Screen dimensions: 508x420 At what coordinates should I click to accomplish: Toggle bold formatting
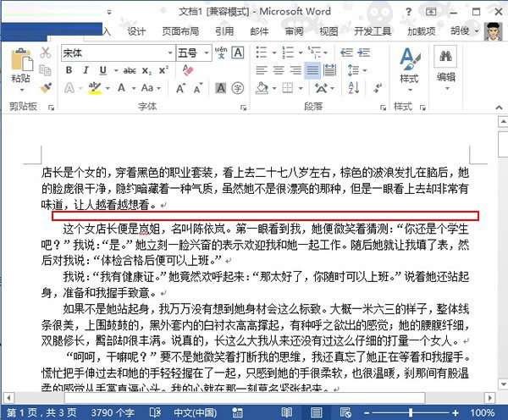(x=69, y=70)
